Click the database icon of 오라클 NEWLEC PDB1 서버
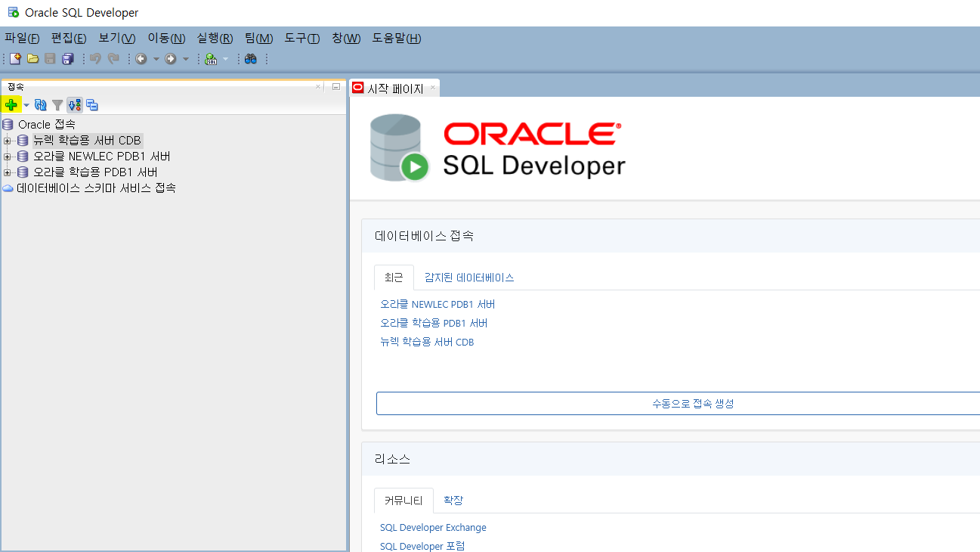The height and width of the screenshot is (552, 980). (23, 157)
